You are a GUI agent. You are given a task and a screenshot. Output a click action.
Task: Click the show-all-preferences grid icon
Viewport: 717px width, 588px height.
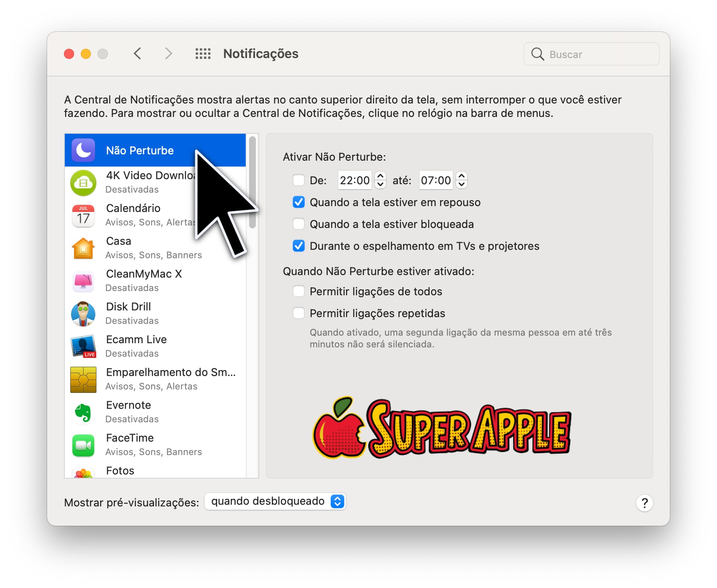pos(203,53)
